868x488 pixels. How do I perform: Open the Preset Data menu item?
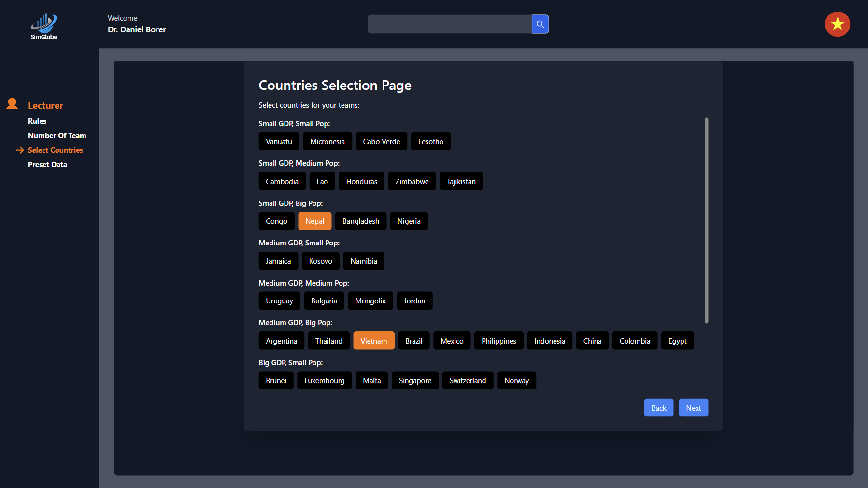[x=47, y=165]
